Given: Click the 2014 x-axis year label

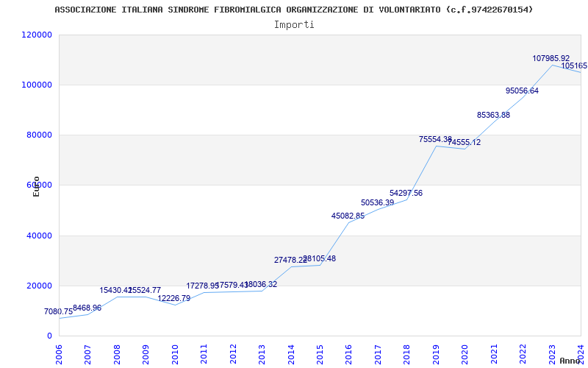Looking at the screenshot, I should [290, 355].
